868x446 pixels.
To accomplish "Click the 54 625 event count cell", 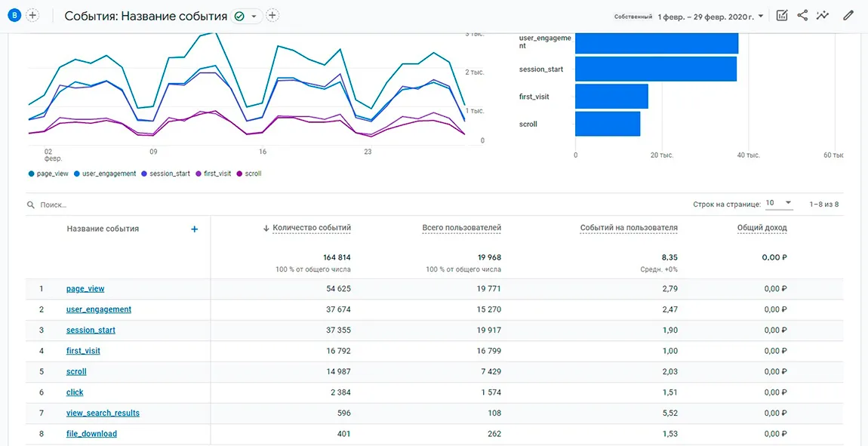I will pos(337,288).
